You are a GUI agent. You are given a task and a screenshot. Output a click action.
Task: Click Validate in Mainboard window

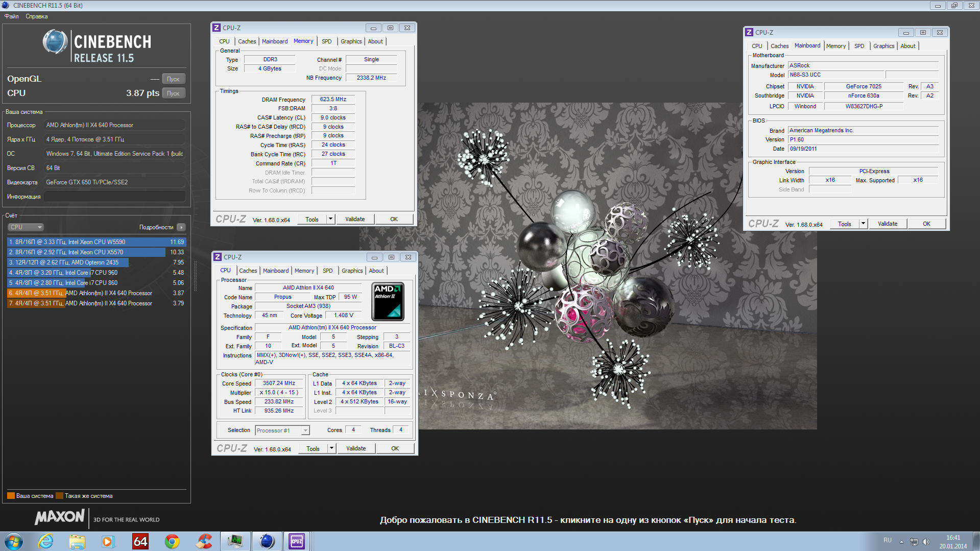click(x=888, y=224)
